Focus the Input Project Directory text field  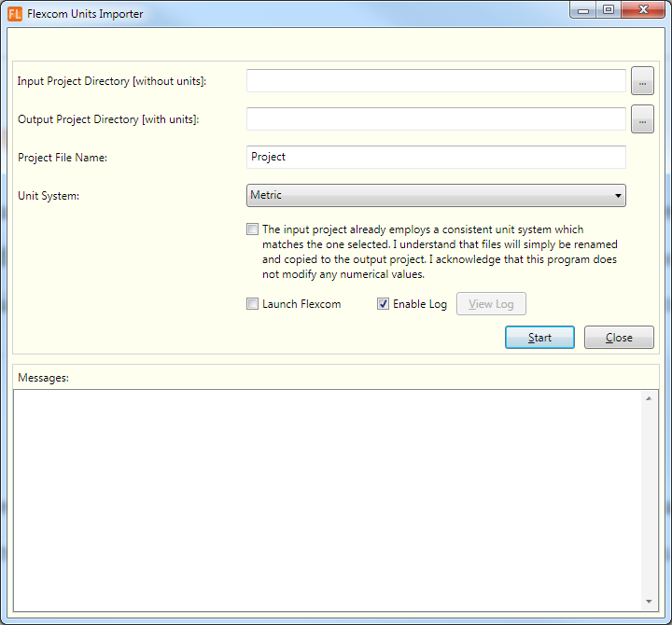click(x=436, y=80)
